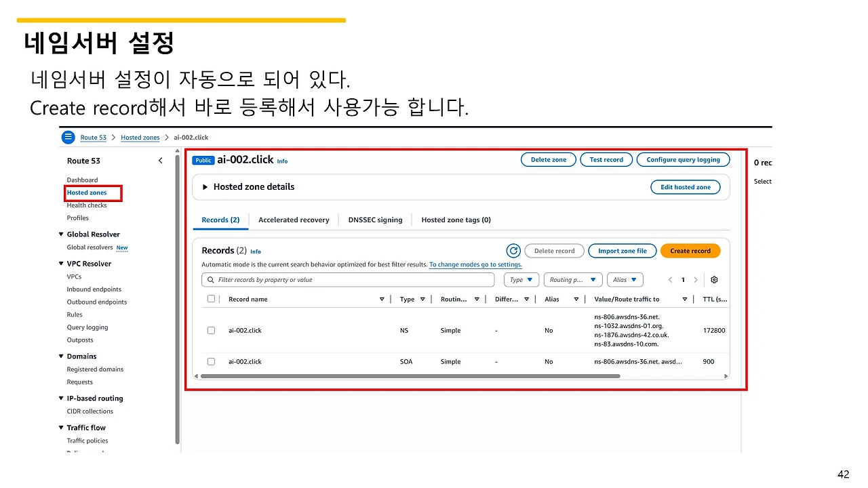Open the Type filter dropdown
Viewport: 868px width, 488px height.
coord(521,280)
